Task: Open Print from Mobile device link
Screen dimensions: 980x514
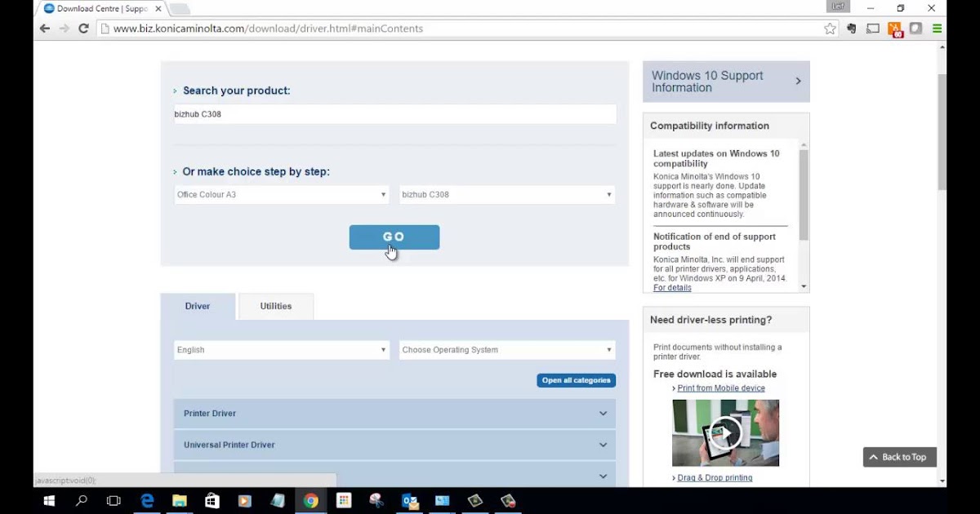Action: [721, 388]
